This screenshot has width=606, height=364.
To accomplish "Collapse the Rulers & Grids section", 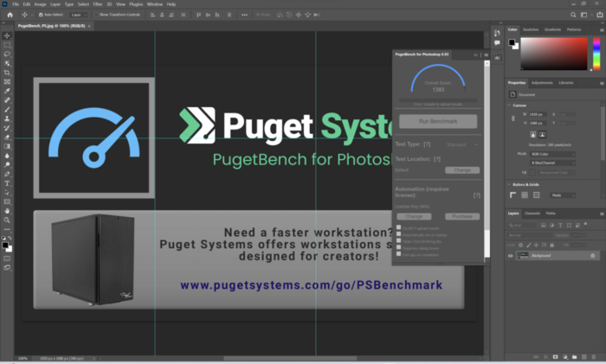I will coord(509,184).
